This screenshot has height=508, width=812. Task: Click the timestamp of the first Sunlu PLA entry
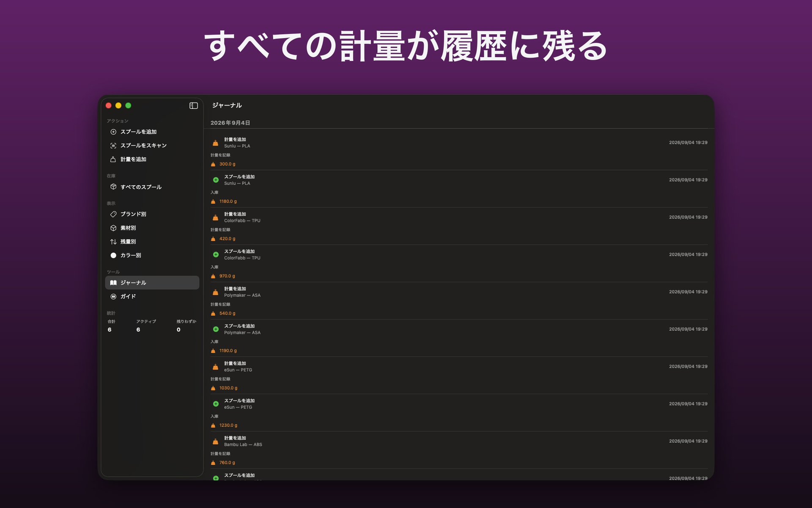[688, 143]
